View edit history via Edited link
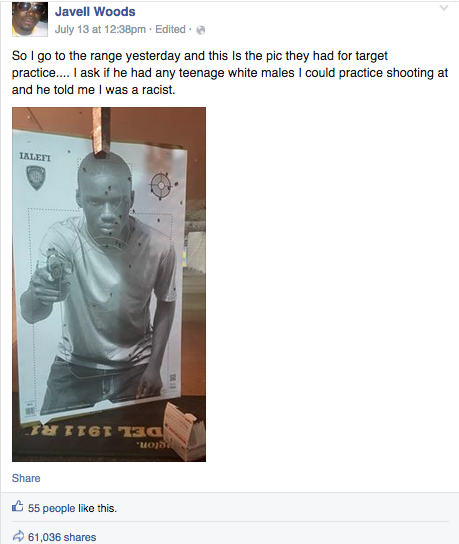The width and height of the screenshot is (459, 544). tap(170, 29)
